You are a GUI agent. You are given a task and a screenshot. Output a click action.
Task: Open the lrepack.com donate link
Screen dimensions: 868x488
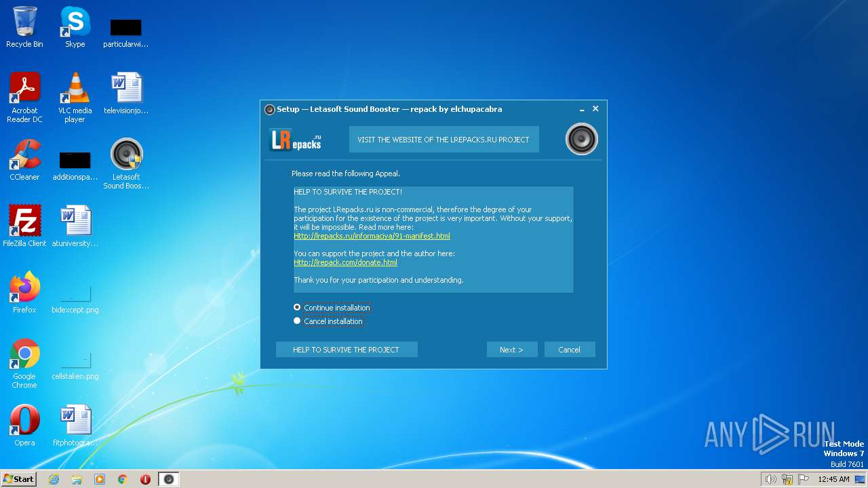pos(345,262)
